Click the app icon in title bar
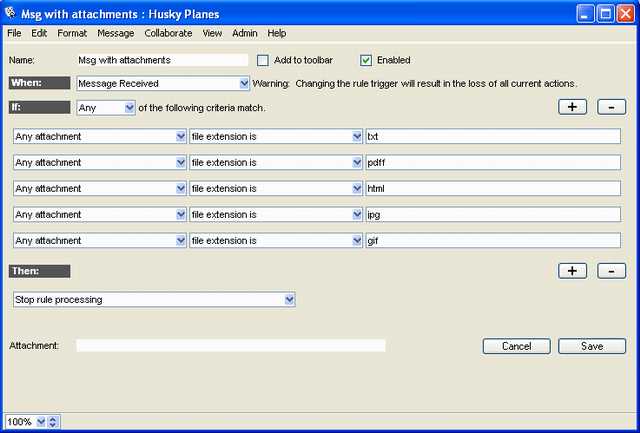 [12, 13]
